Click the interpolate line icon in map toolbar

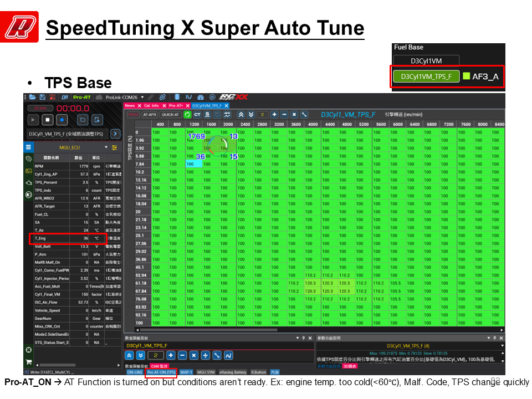pyautogui.click(x=304, y=115)
